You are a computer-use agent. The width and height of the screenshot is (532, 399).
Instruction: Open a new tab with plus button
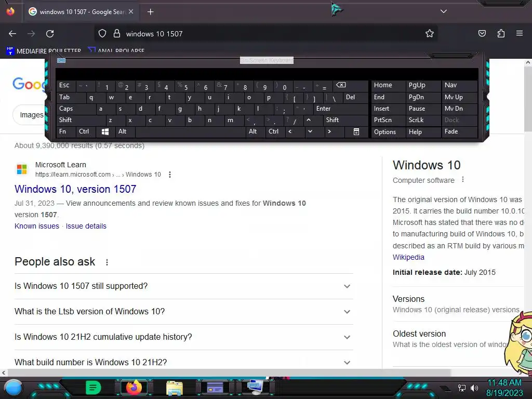click(x=150, y=12)
